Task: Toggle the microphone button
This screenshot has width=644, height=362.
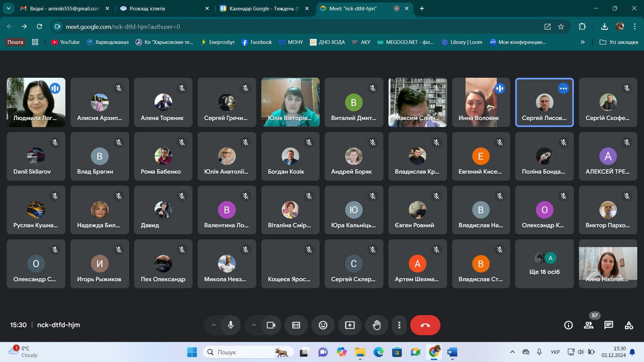Action: (x=231, y=325)
